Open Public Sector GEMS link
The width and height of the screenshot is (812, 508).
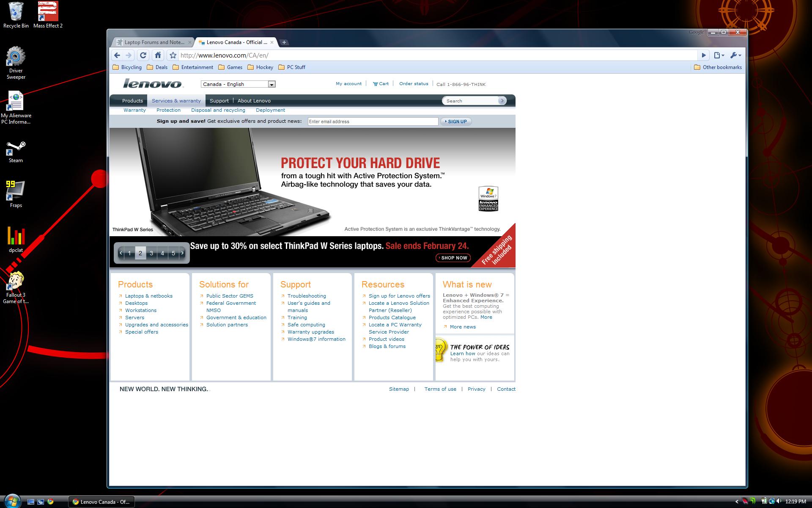230,296
